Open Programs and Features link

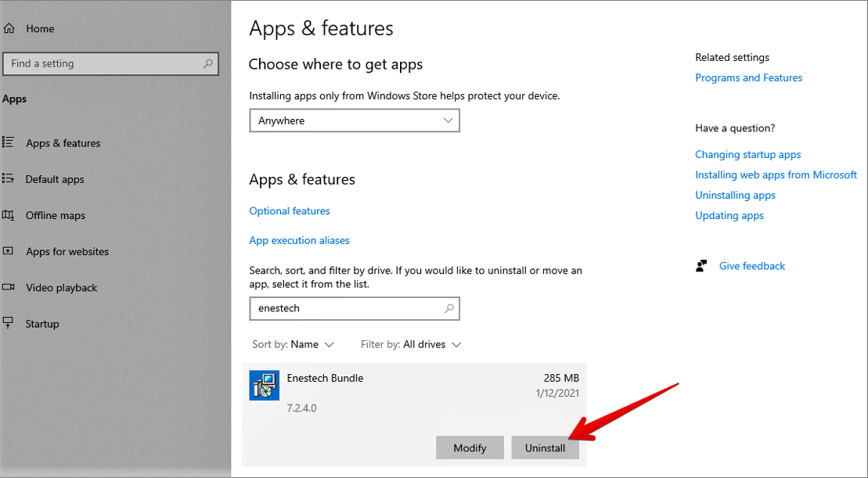[748, 78]
